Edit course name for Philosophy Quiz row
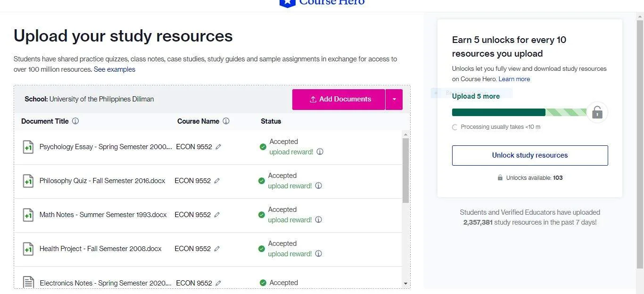644x294 pixels. (x=217, y=181)
